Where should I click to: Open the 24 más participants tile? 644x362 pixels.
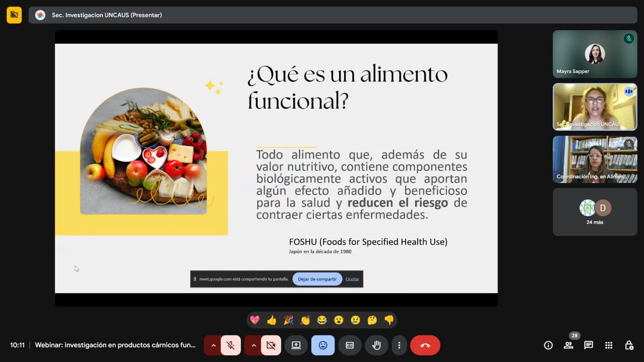tap(595, 212)
